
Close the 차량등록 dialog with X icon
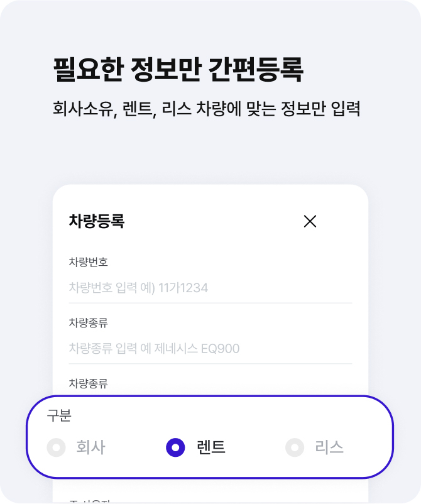(x=310, y=221)
